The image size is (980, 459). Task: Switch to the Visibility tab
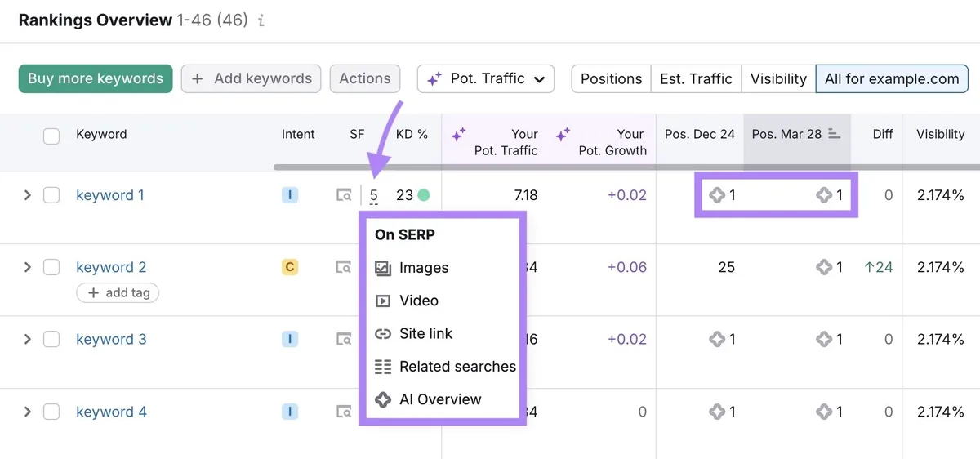coord(778,79)
